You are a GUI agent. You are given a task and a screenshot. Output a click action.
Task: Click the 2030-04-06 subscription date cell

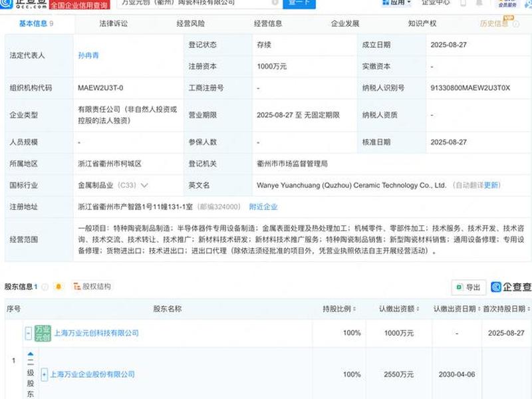tap(457, 374)
